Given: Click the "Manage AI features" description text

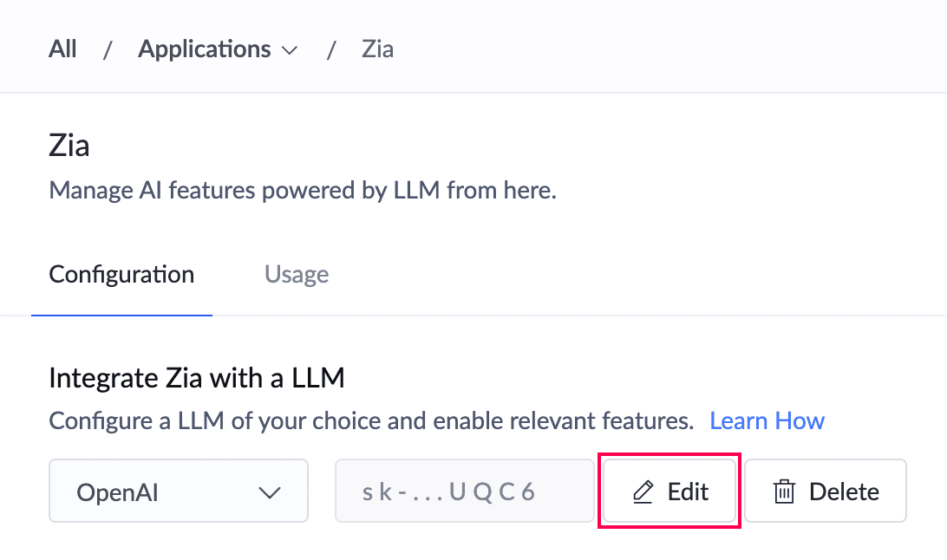Looking at the screenshot, I should pyautogui.click(x=303, y=190).
